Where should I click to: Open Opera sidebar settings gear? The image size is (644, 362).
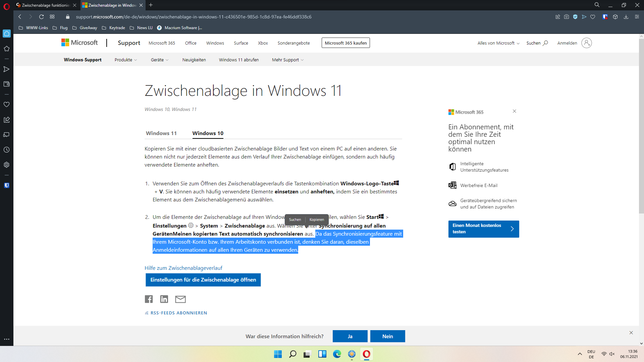click(x=6, y=165)
